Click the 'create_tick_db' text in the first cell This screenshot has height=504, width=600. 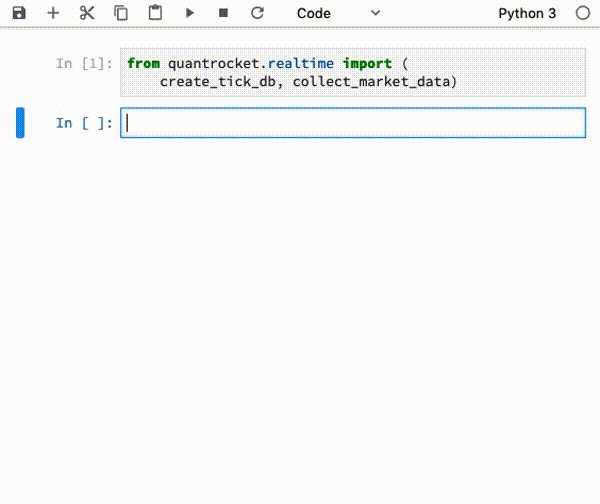(217, 82)
